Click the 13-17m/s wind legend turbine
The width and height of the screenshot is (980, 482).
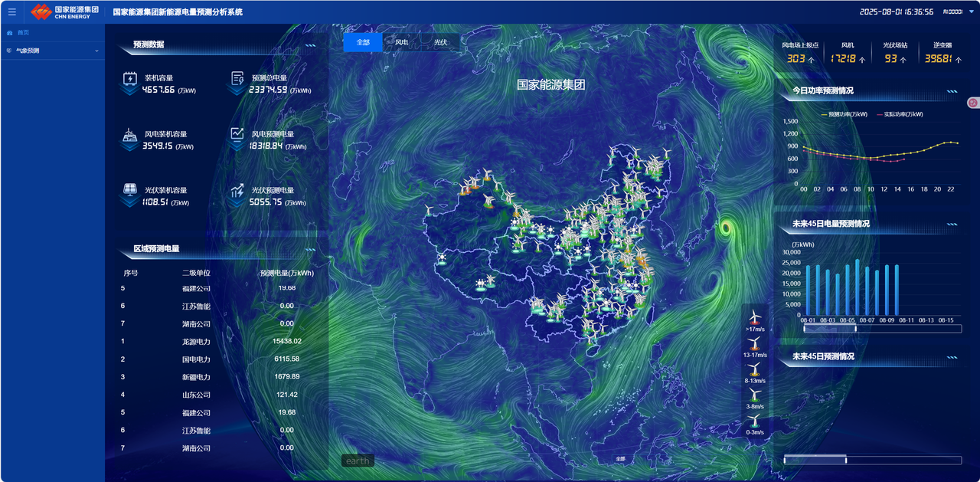[x=755, y=343]
